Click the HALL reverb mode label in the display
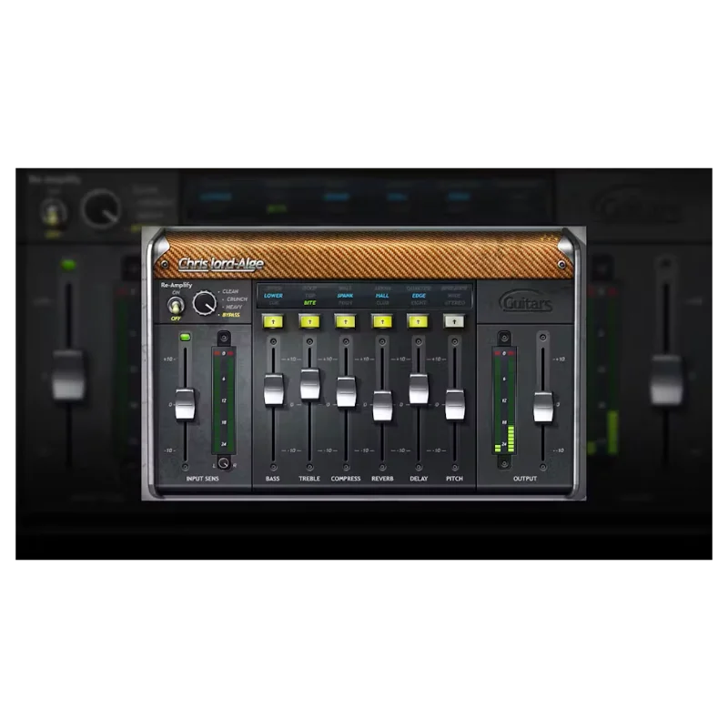The width and height of the screenshot is (728, 728). (x=382, y=296)
